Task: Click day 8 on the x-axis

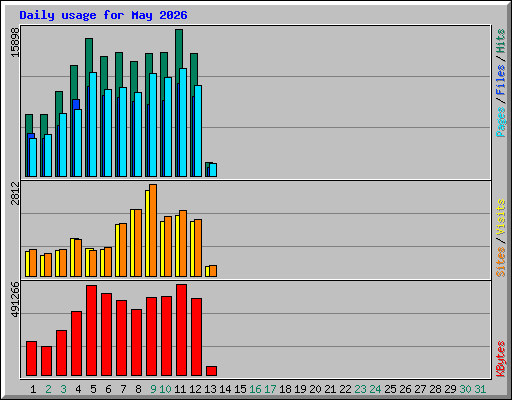Action: (138, 389)
